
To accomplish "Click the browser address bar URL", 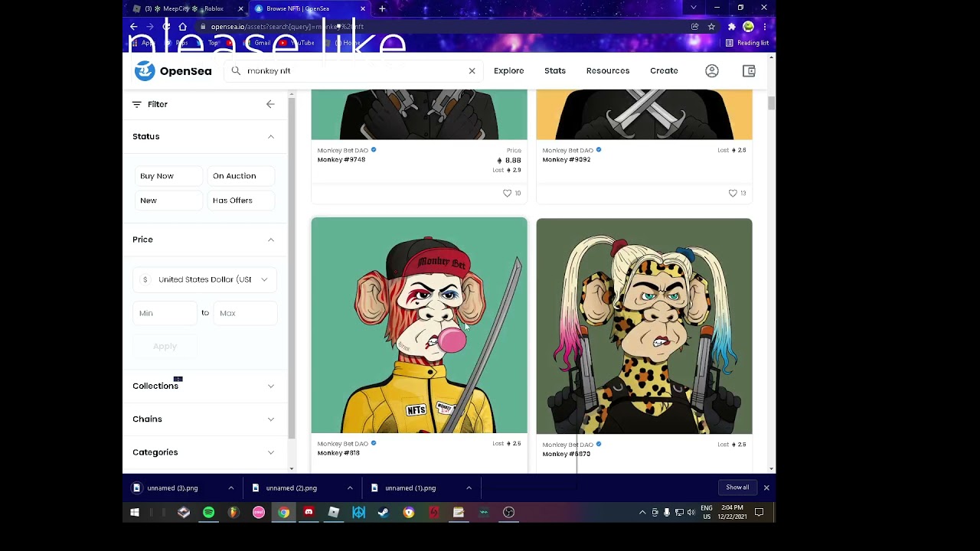I will click(287, 27).
